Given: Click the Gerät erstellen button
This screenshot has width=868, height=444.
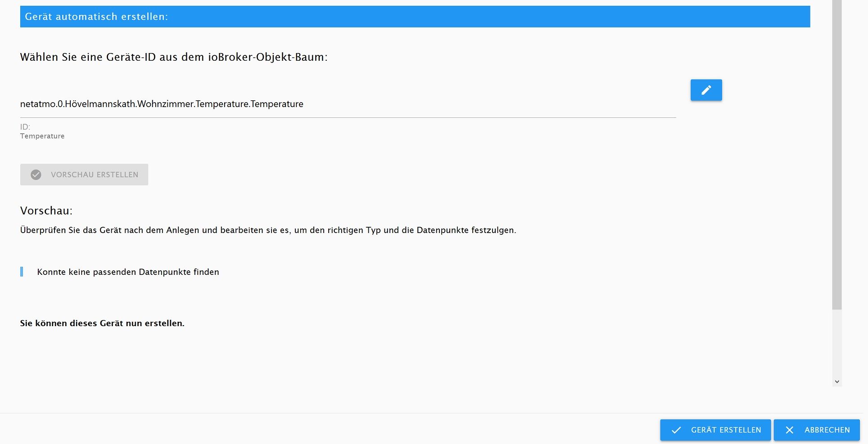Looking at the screenshot, I should coord(715,430).
